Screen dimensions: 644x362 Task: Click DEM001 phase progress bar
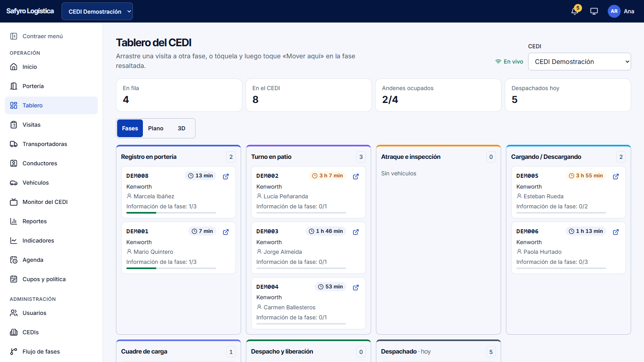[x=171, y=268]
